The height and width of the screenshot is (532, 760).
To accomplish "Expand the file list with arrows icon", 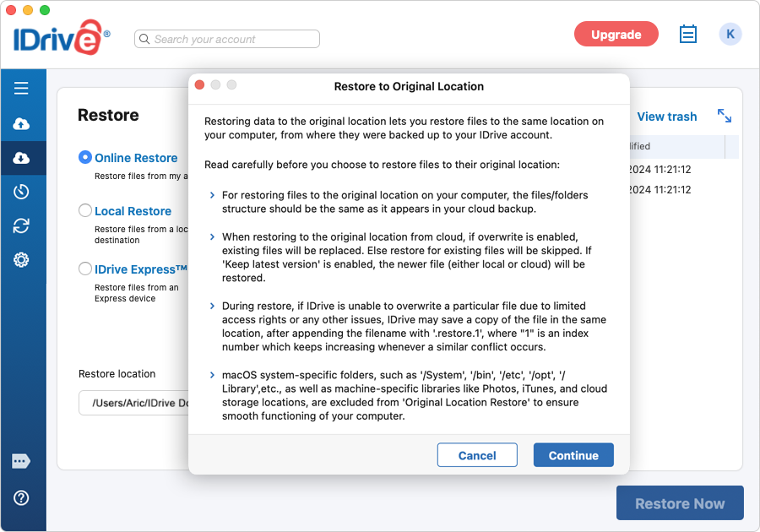I will point(725,116).
